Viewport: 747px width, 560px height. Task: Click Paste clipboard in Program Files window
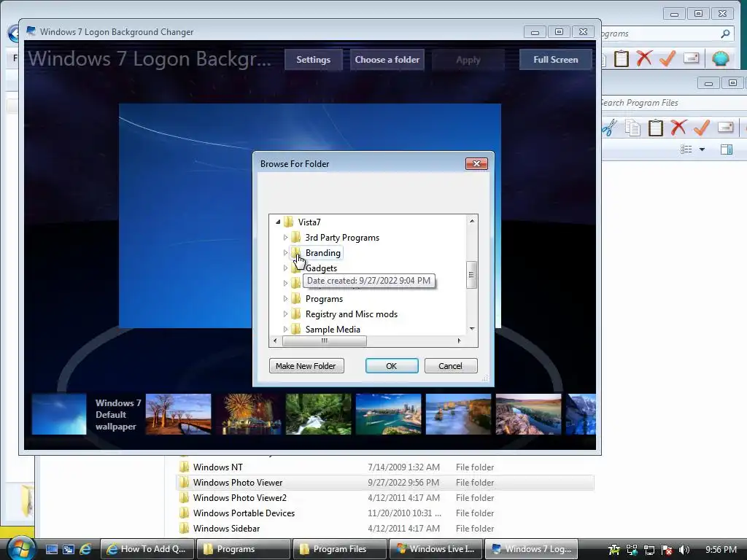click(656, 128)
